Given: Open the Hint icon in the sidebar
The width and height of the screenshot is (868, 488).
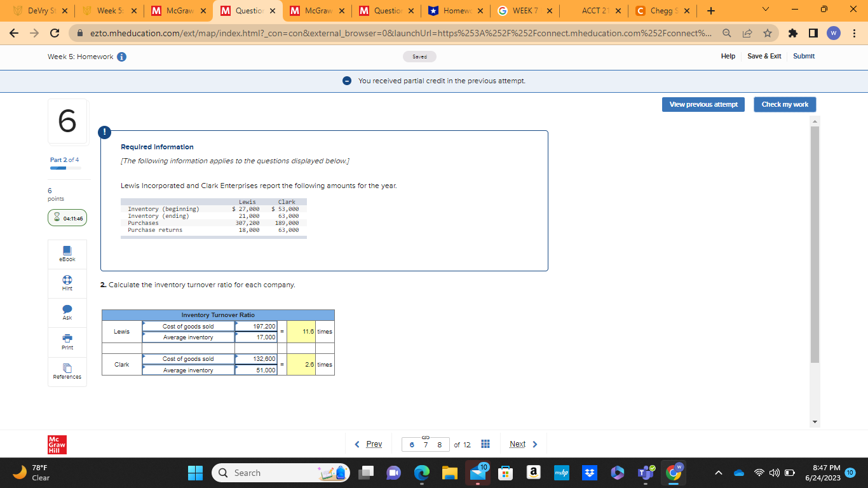Looking at the screenshot, I should click(x=67, y=283).
